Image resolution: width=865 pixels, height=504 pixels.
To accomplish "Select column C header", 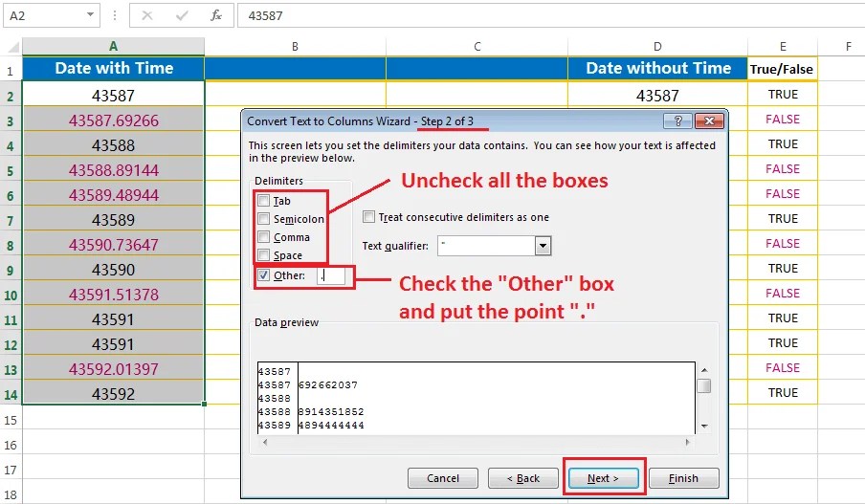I will coord(477,46).
